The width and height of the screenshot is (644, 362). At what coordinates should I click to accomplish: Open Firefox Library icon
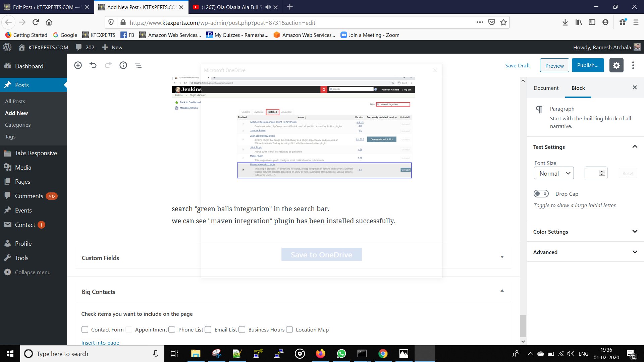coord(579,22)
